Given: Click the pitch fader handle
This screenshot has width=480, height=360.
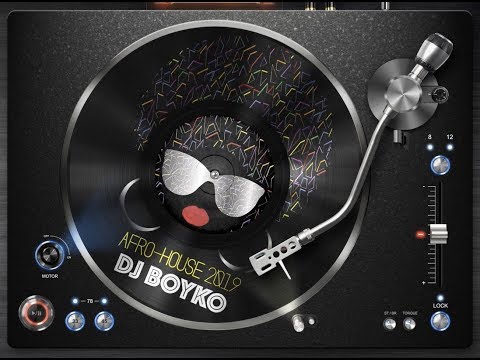Looking at the screenshot, I should coord(438,234).
